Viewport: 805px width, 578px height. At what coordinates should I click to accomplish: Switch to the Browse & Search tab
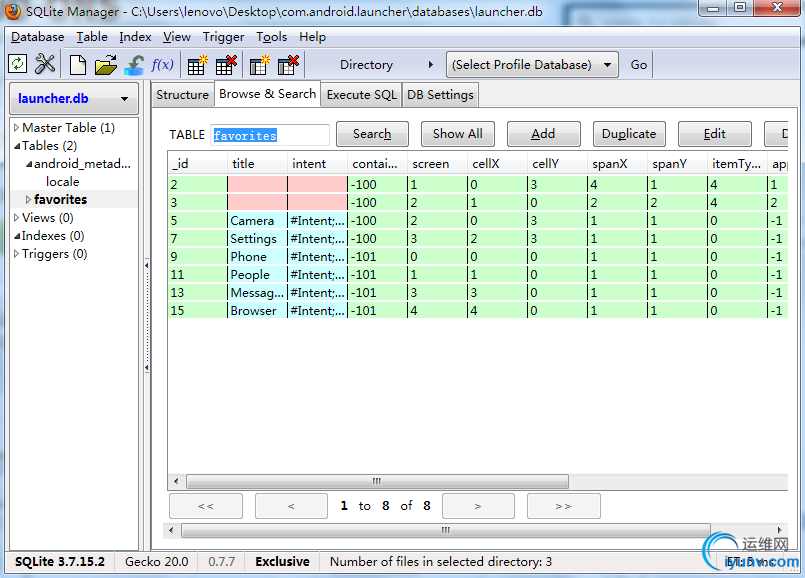pyautogui.click(x=267, y=94)
